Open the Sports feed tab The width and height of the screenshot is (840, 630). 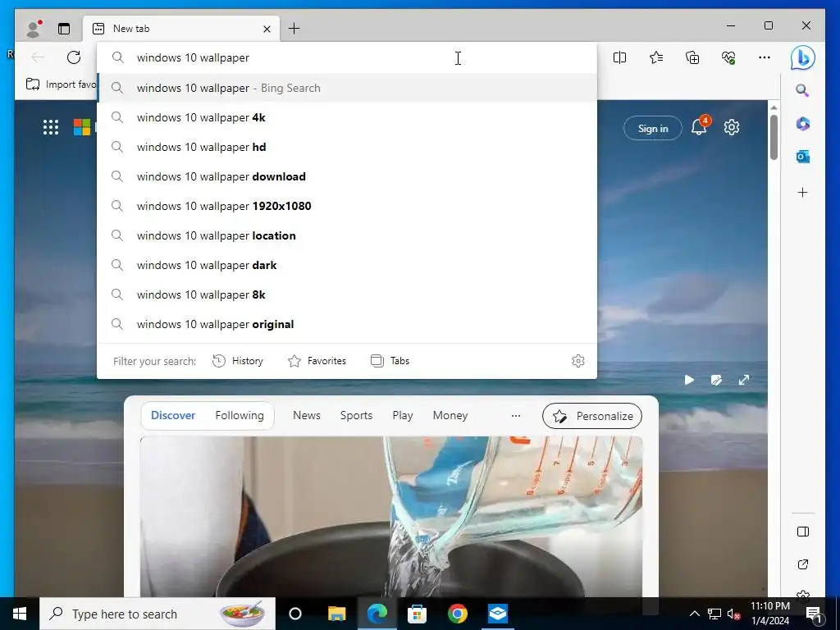click(x=356, y=415)
